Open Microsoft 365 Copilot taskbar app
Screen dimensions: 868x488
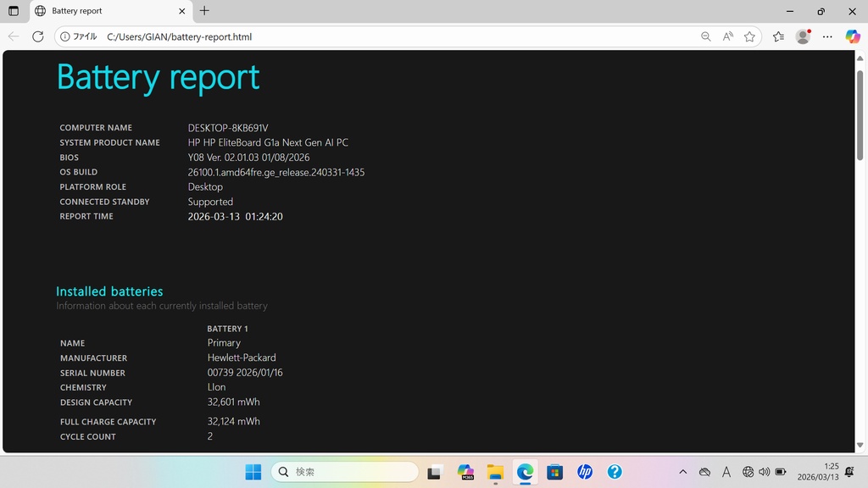(x=465, y=472)
